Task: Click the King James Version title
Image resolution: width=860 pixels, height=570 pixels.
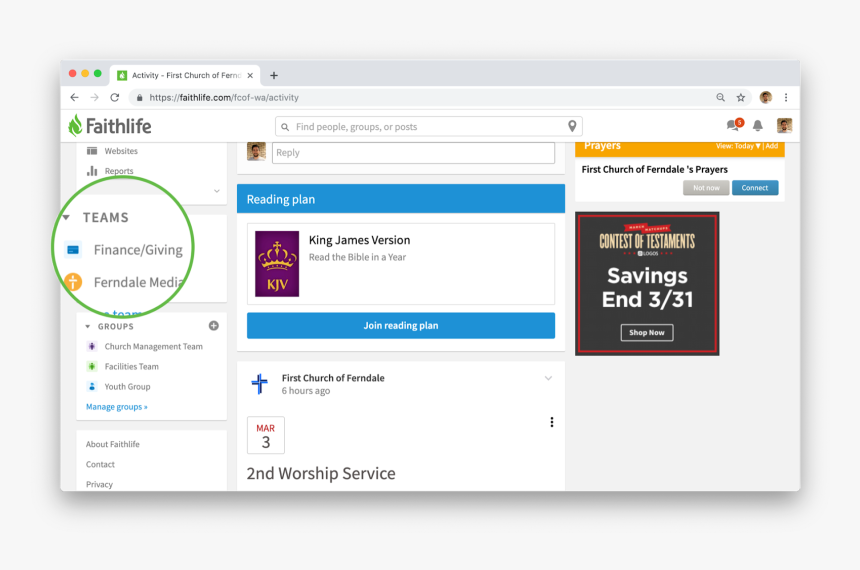Action: point(359,240)
